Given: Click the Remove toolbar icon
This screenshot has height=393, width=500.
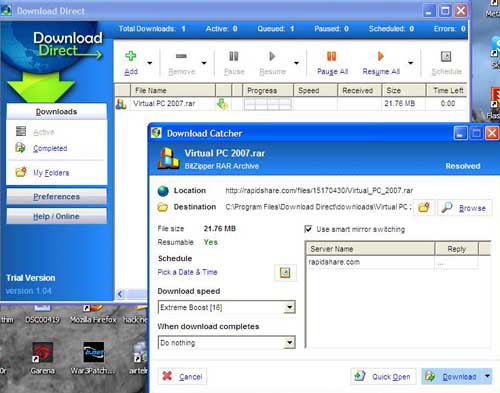Looking at the screenshot, I should pos(181,56).
